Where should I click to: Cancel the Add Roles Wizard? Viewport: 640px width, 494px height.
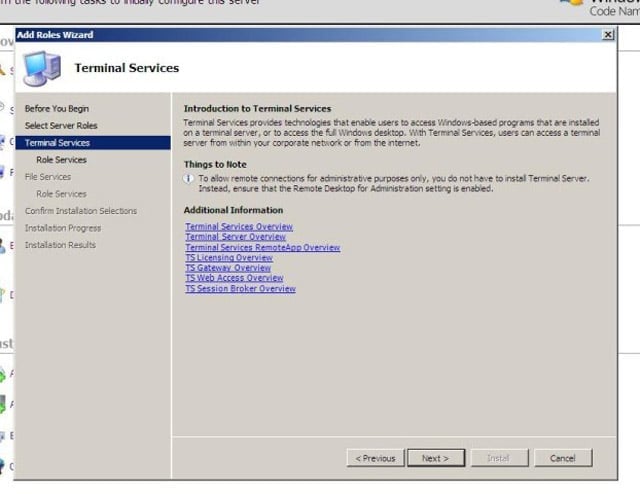click(563, 458)
